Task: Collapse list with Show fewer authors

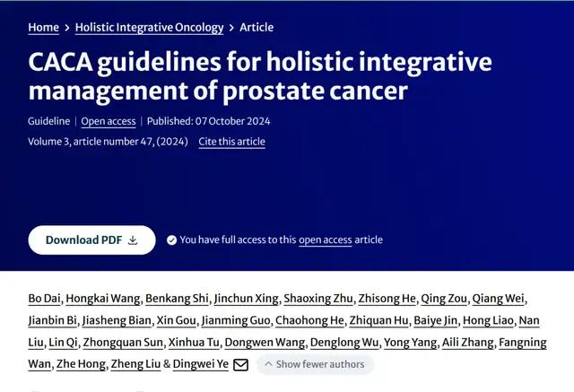Action: tap(315, 364)
